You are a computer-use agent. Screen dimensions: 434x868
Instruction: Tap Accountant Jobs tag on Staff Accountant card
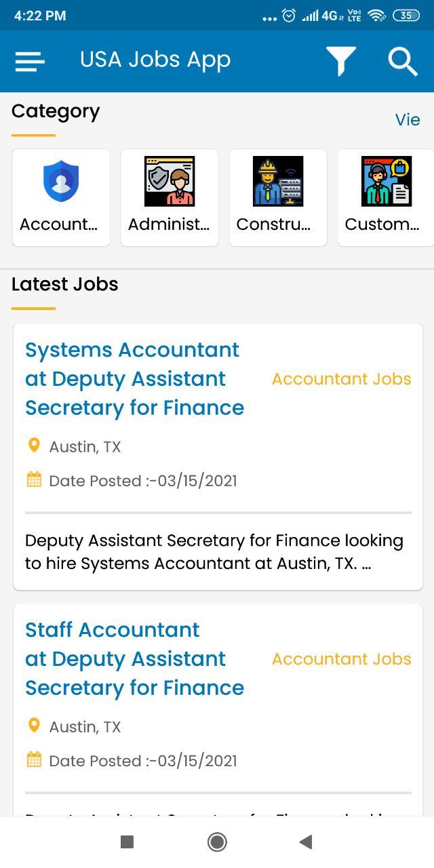click(341, 659)
